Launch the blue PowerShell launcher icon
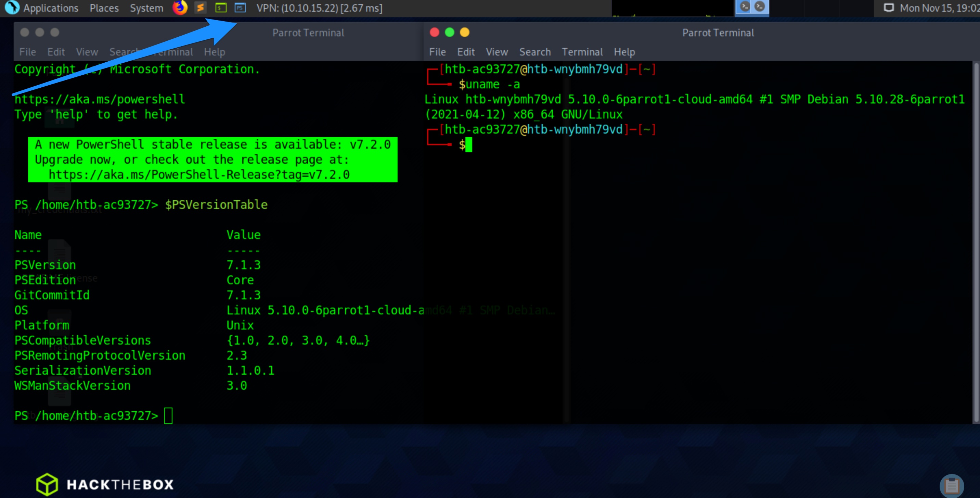Screen dimensions: 980x498 tap(240, 8)
